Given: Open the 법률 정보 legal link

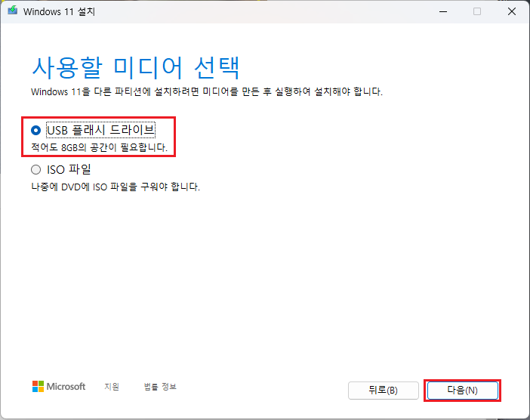Looking at the screenshot, I should point(160,386).
